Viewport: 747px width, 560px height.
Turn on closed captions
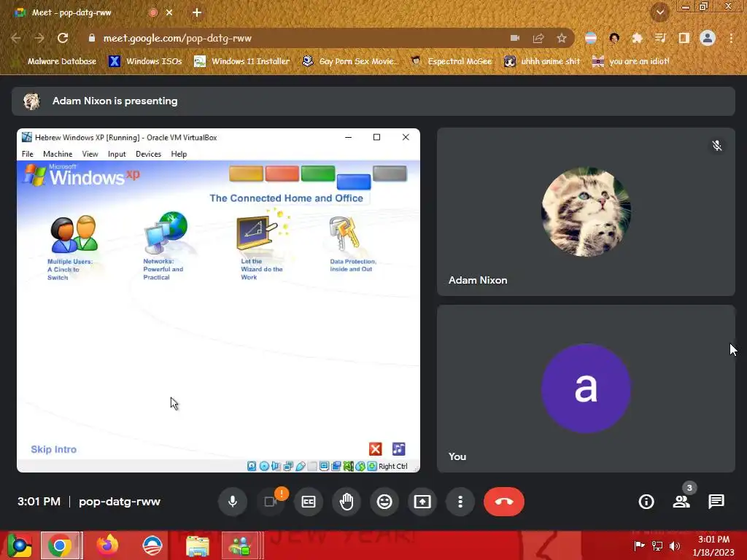coord(309,502)
